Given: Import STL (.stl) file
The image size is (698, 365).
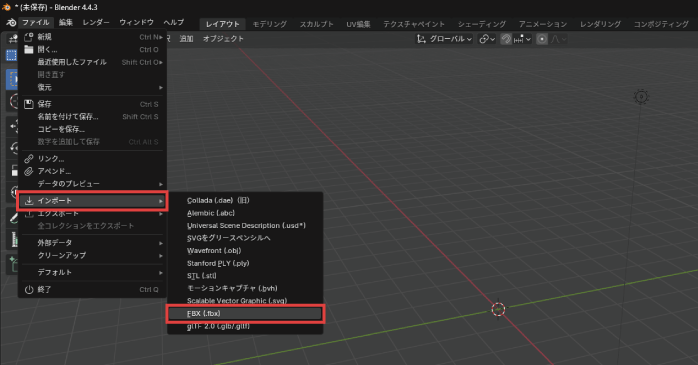Looking at the screenshot, I should coord(245,276).
